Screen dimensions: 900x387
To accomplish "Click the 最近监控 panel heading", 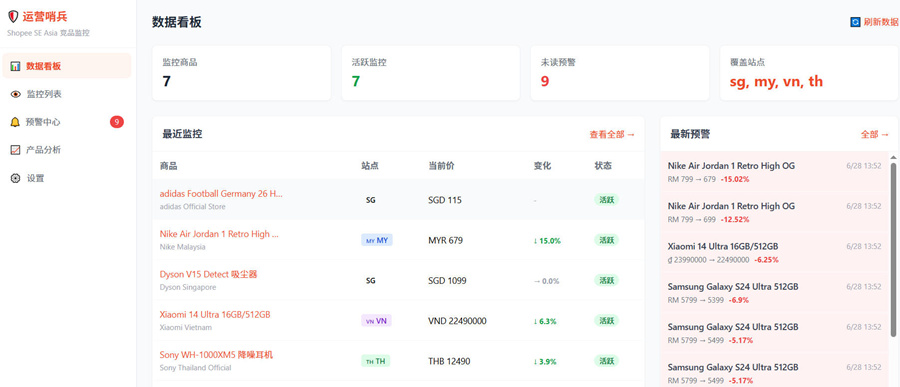I will [182, 134].
